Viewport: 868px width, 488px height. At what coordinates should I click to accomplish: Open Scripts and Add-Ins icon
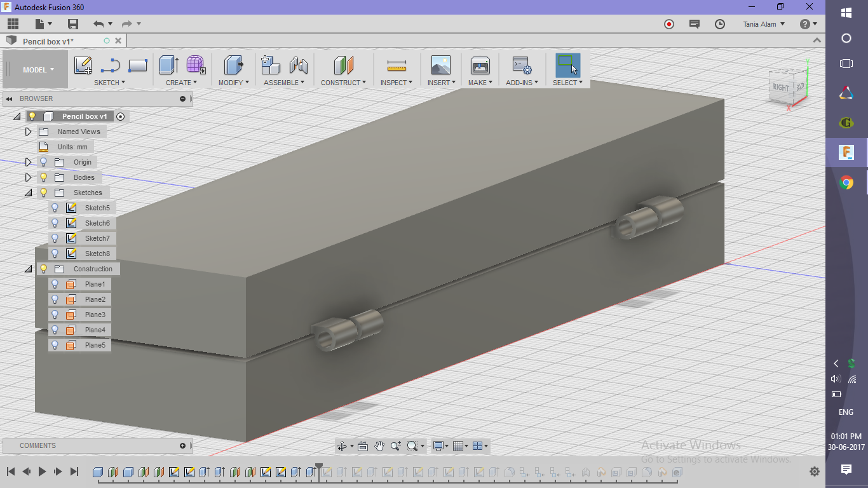[x=522, y=65]
